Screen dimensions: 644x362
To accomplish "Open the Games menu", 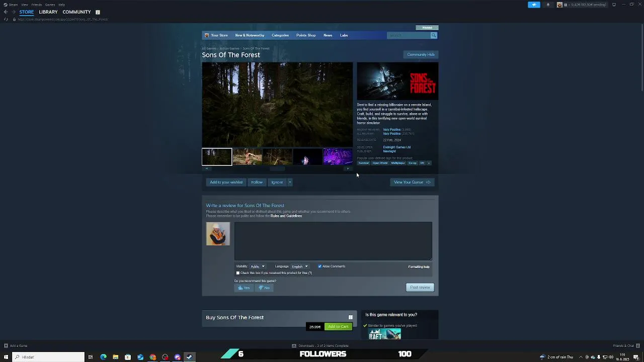I will [50, 5].
